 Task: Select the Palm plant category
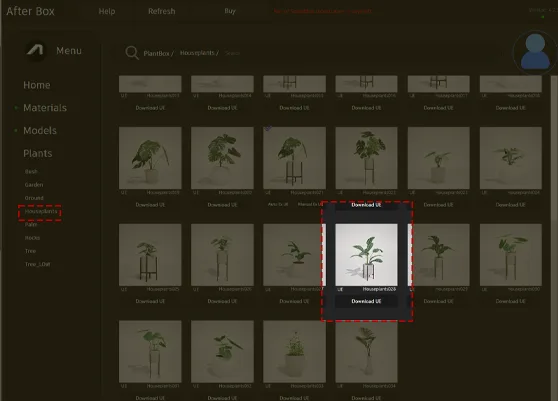click(x=31, y=225)
